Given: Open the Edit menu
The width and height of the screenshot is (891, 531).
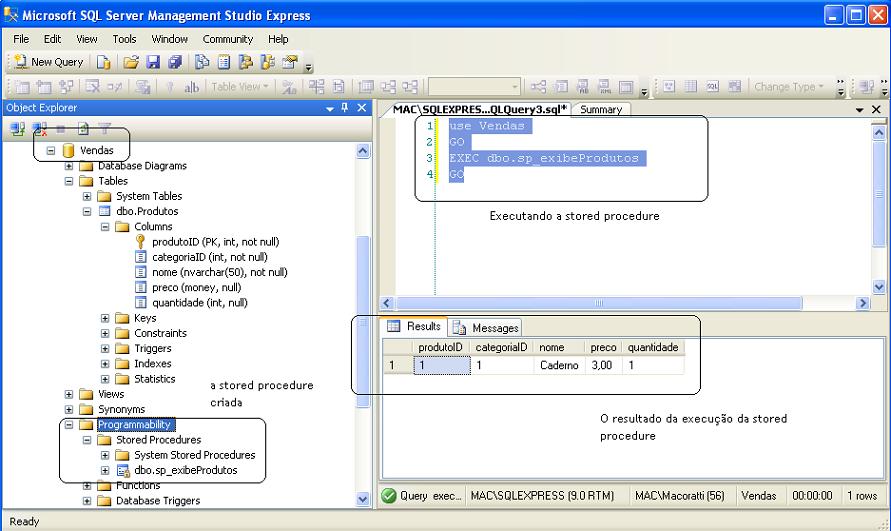Looking at the screenshot, I should coord(52,39).
